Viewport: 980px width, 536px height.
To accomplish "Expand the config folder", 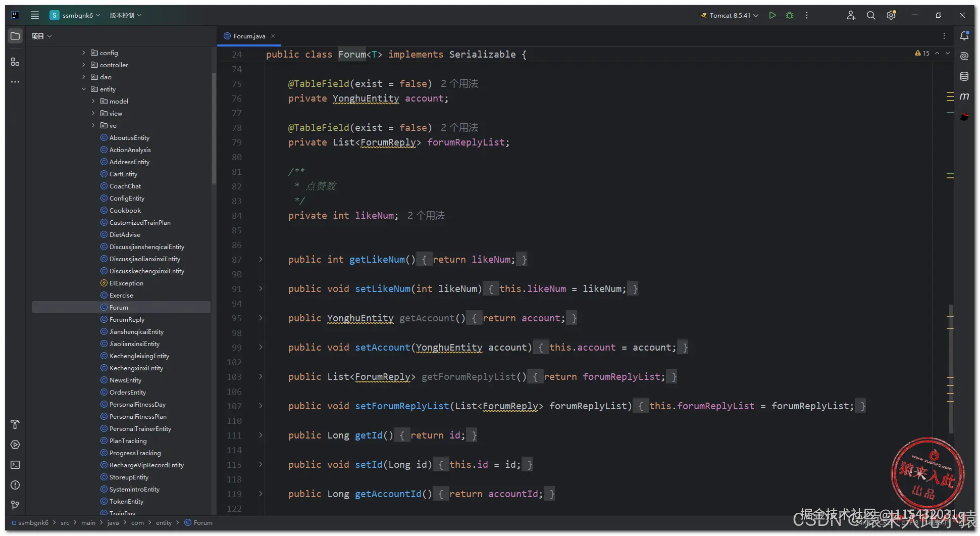I will (84, 53).
